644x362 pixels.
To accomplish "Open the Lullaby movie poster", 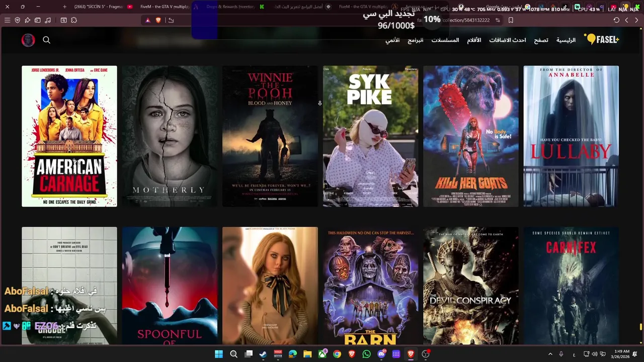I will click(571, 136).
